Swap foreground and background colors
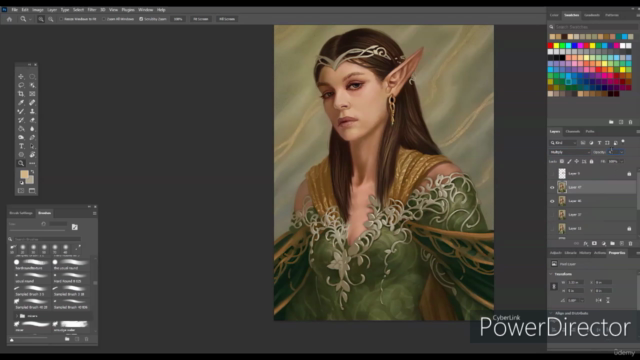 tap(32, 172)
